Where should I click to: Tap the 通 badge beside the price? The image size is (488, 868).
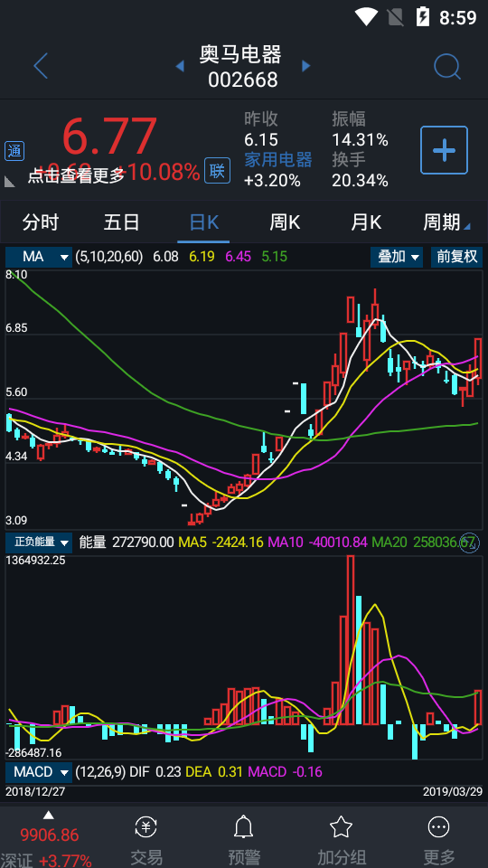pos(14,151)
